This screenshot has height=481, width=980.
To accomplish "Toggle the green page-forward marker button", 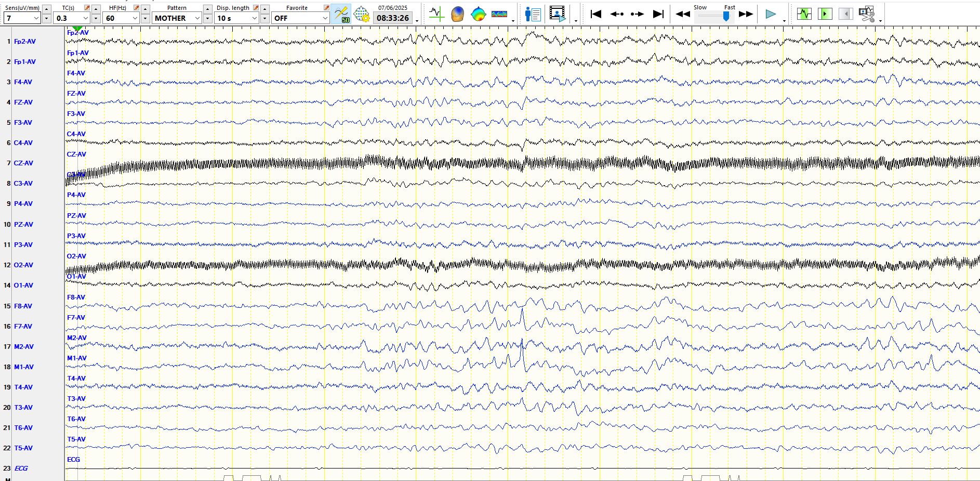I will click(x=825, y=14).
